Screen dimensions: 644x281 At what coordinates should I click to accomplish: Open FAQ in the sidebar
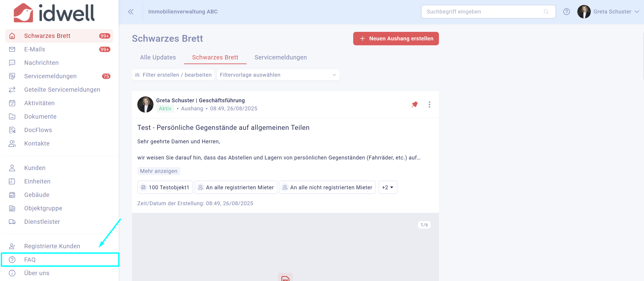coord(30,259)
